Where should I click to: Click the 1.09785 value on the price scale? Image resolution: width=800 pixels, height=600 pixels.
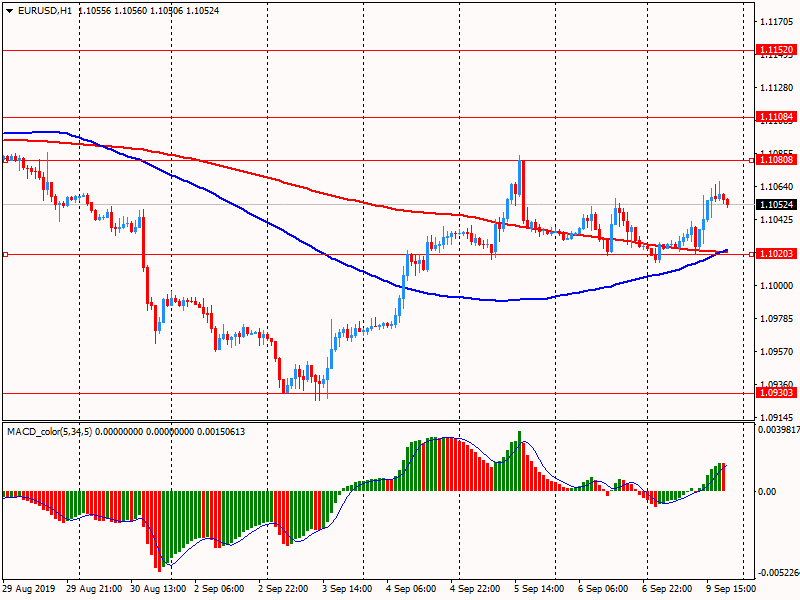point(777,318)
